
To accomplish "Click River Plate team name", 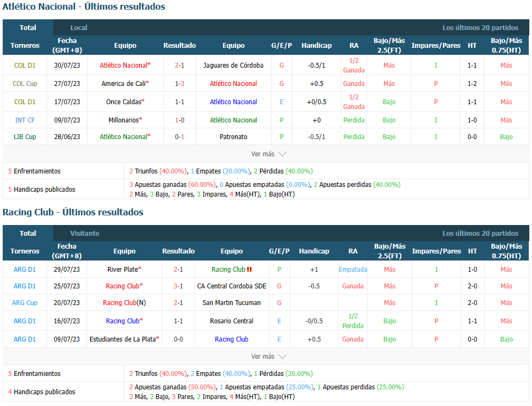I will coord(123,270).
